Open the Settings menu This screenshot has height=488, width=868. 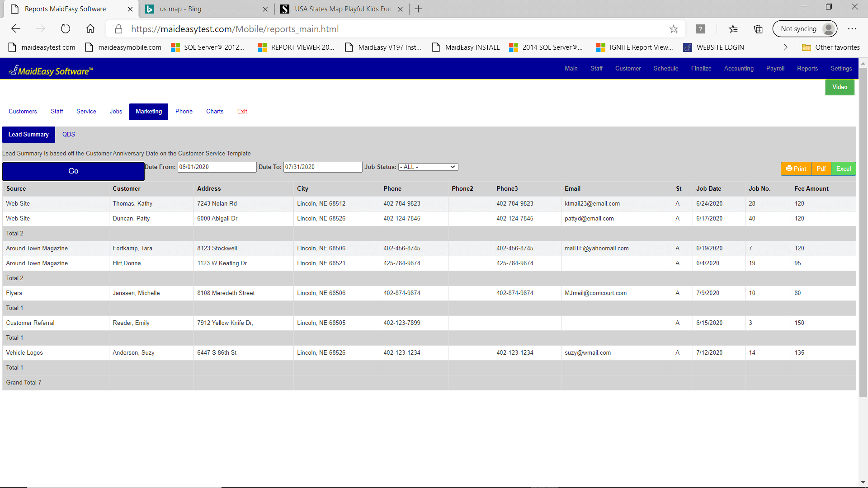click(841, 69)
